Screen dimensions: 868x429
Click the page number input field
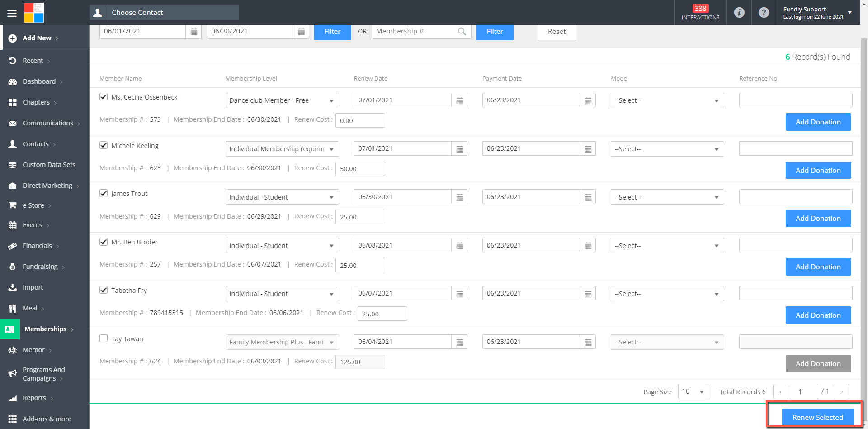(x=803, y=391)
